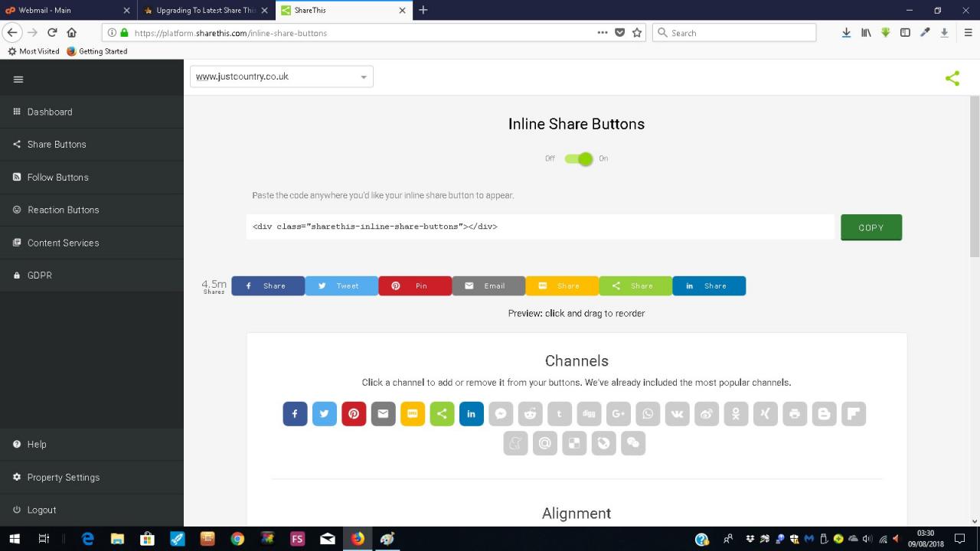This screenshot has width=980, height=551.
Task: Add the Flipboard channel
Action: pos(854,414)
